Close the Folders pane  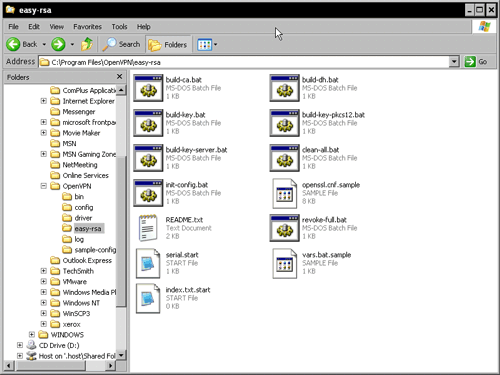point(119,77)
